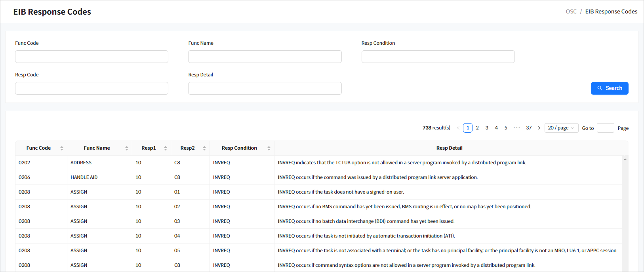Click the Go to page number box
The height and width of the screenshot is (272, 644).
click(x=605, y=128)
